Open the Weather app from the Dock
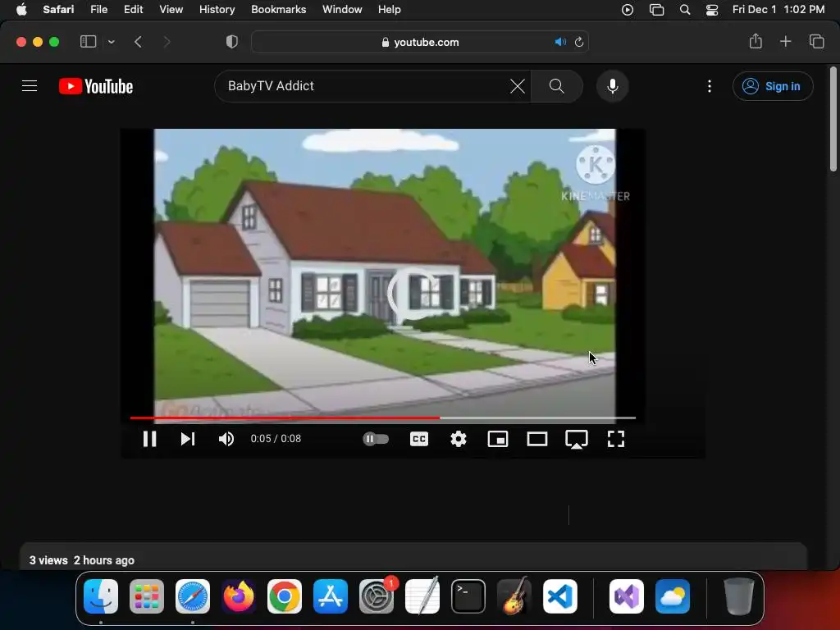 pos(673,596)
